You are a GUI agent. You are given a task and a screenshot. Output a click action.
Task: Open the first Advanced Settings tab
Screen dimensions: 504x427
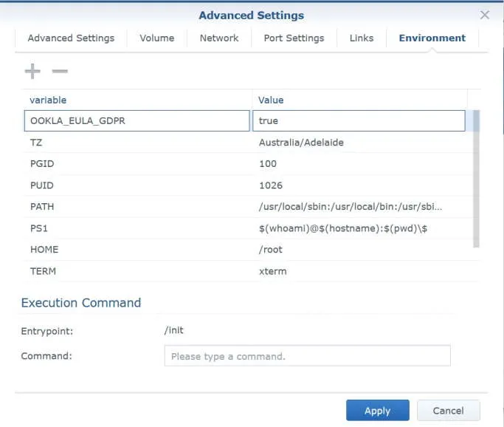[x=71, y=38]
